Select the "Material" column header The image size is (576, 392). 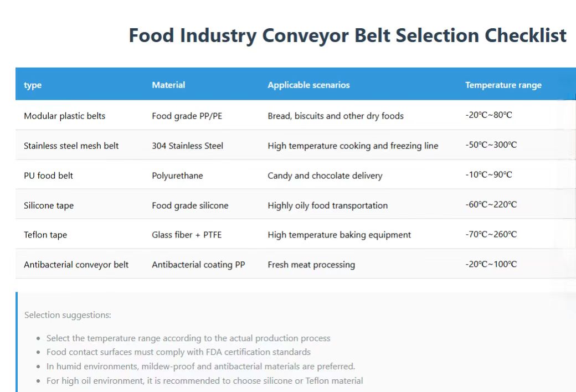click(x=168, y=85)
